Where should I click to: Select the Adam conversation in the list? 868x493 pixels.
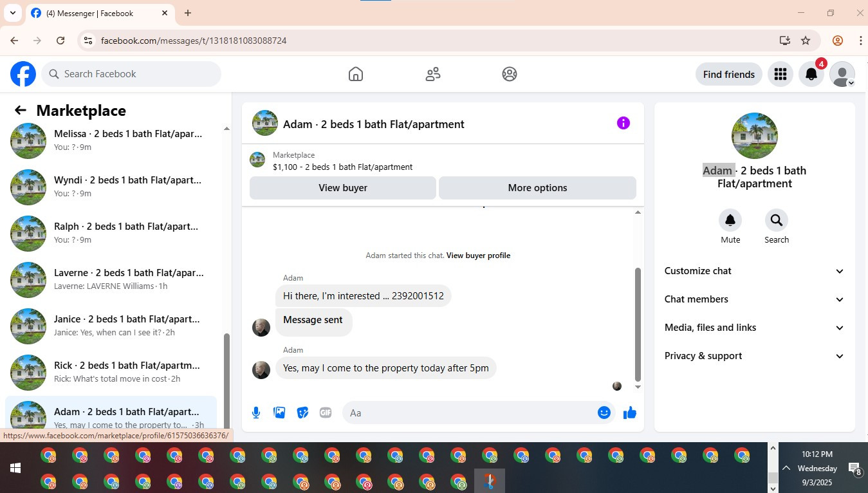[111, 413]
